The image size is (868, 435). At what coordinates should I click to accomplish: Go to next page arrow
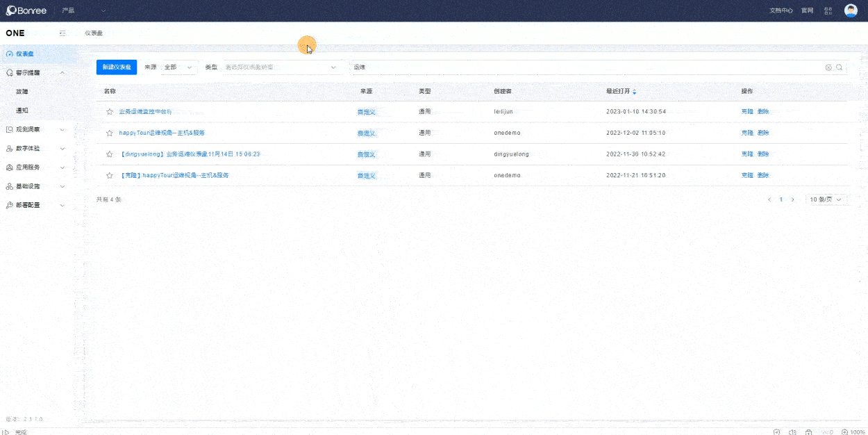point(792,199)
